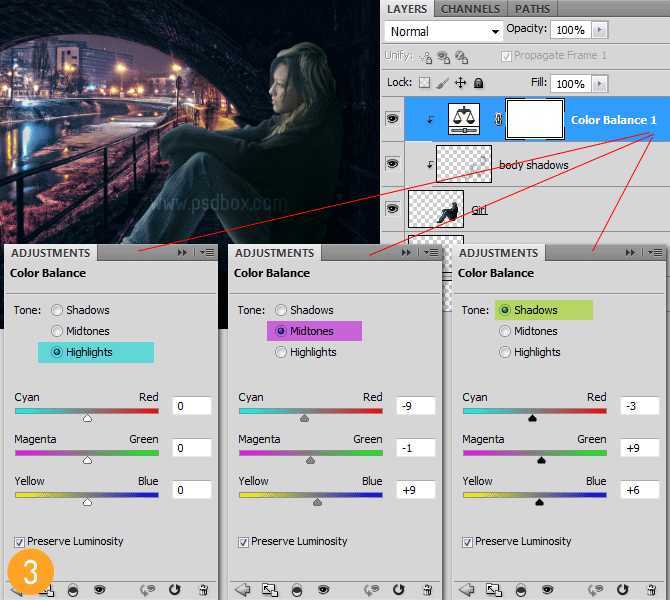Click the Yellow–Blue value field showing +9
670x600 pixels.
415,490
